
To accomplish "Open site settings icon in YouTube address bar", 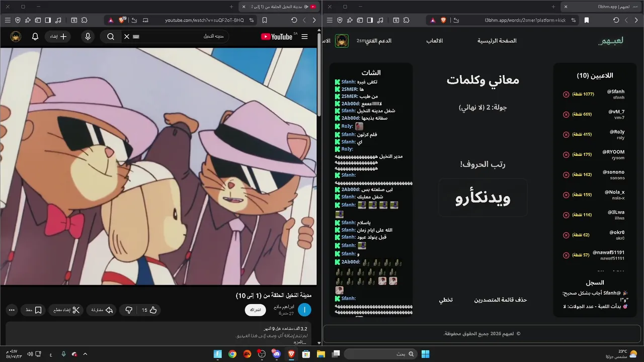I will (x=252, y=20).
